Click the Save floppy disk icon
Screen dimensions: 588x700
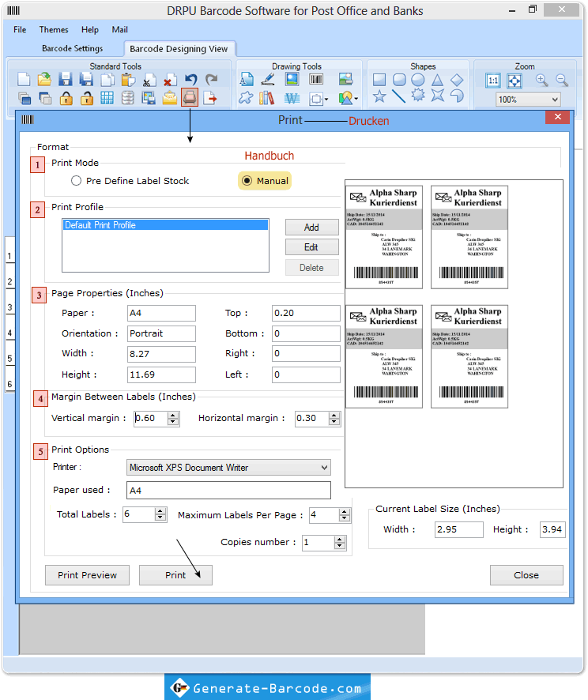(x=66, y=80)
